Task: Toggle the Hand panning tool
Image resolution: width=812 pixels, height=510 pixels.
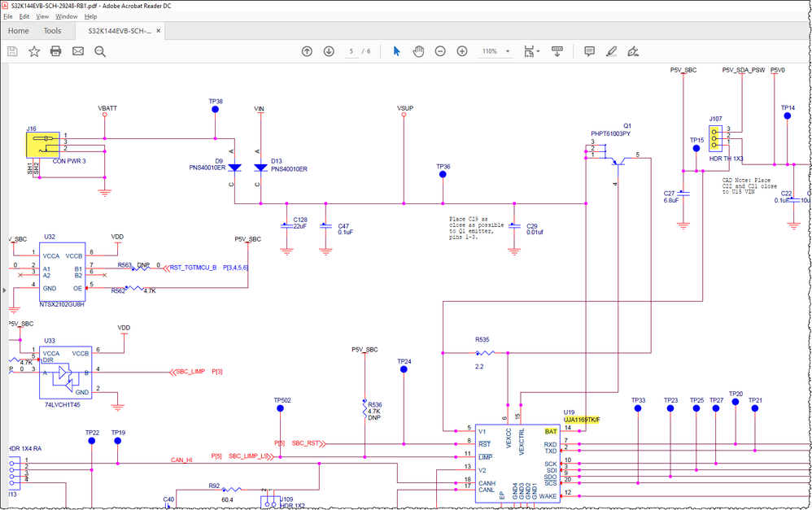Action: point(418,51)
